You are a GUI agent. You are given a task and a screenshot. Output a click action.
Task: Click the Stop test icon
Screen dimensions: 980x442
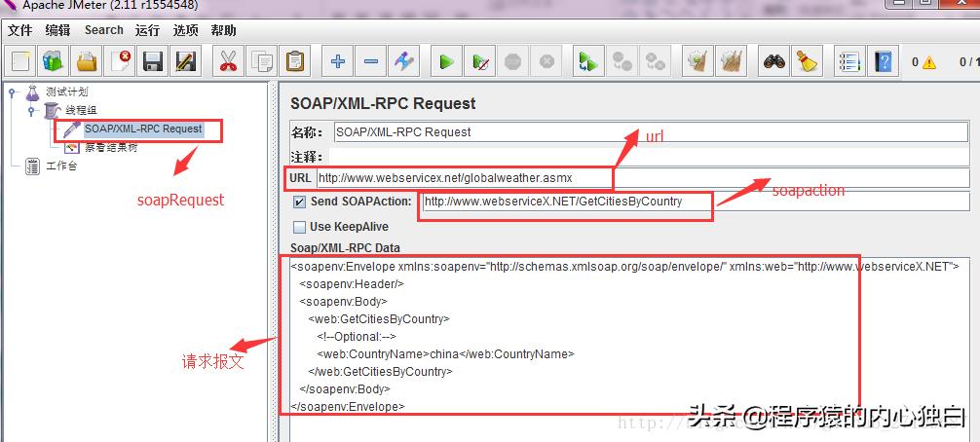(x=513, y=61)
